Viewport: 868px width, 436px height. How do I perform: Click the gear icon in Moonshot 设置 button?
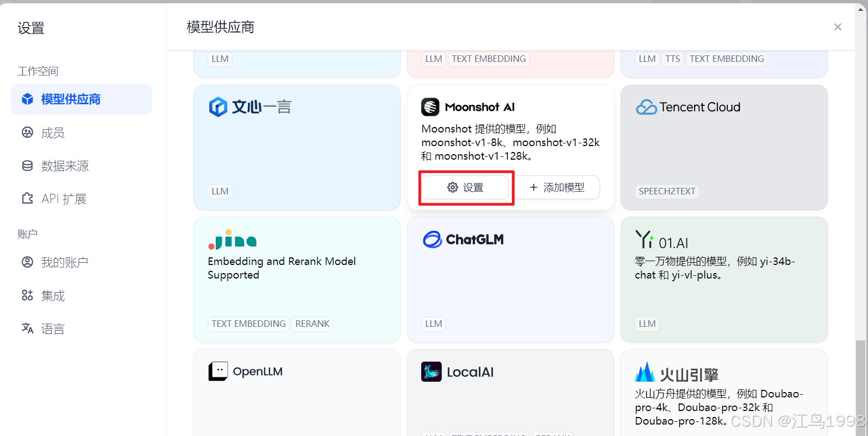point(452,187)
